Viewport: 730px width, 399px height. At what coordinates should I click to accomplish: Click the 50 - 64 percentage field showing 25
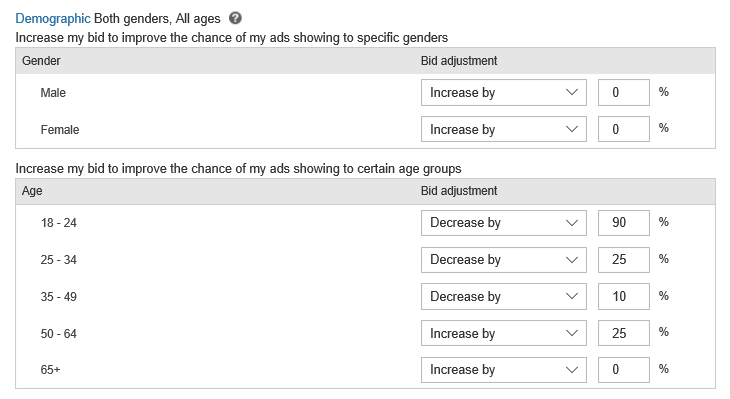pos(624,333)
